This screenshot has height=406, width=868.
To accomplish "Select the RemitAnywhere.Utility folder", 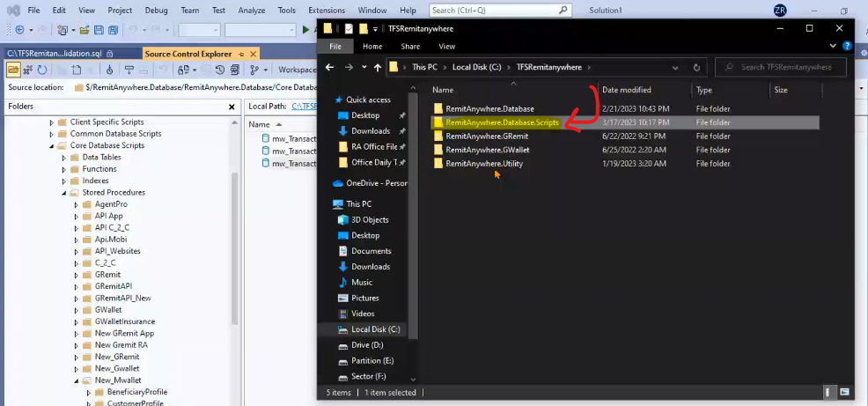I will (484, 164).
